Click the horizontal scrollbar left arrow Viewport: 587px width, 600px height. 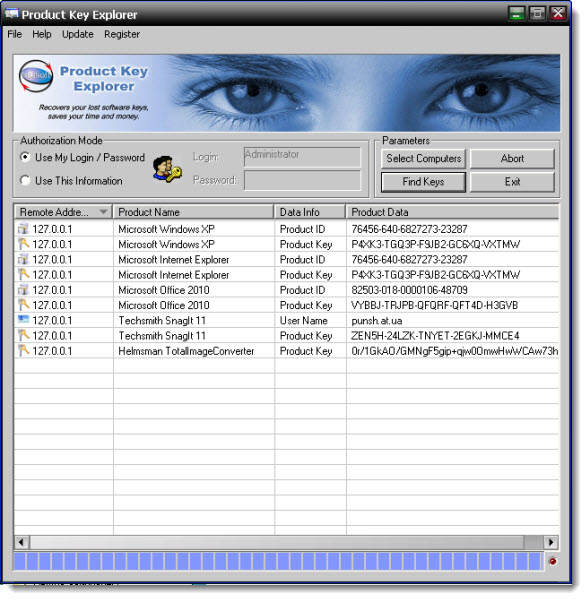[x=21, y=542]
